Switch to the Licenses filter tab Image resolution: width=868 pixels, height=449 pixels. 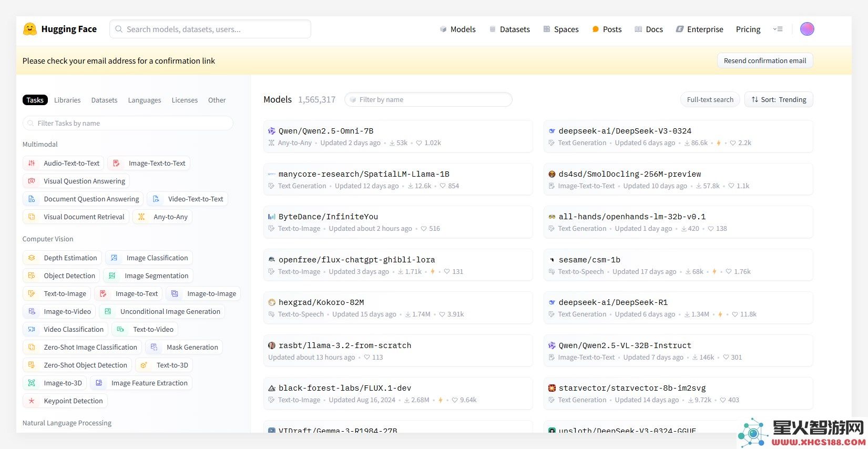coord(185,100)
